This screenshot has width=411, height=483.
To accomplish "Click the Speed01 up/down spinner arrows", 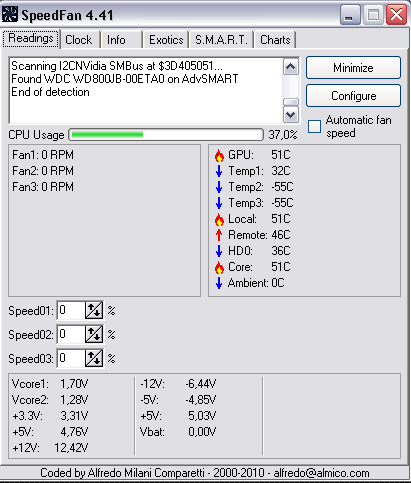I will pyautogui.click(x=94, y=311).
